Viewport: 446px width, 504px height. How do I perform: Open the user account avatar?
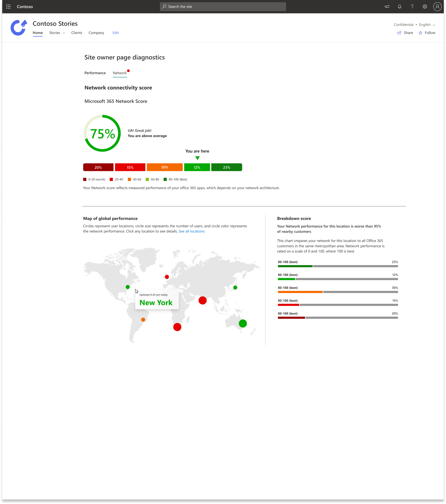437,7
